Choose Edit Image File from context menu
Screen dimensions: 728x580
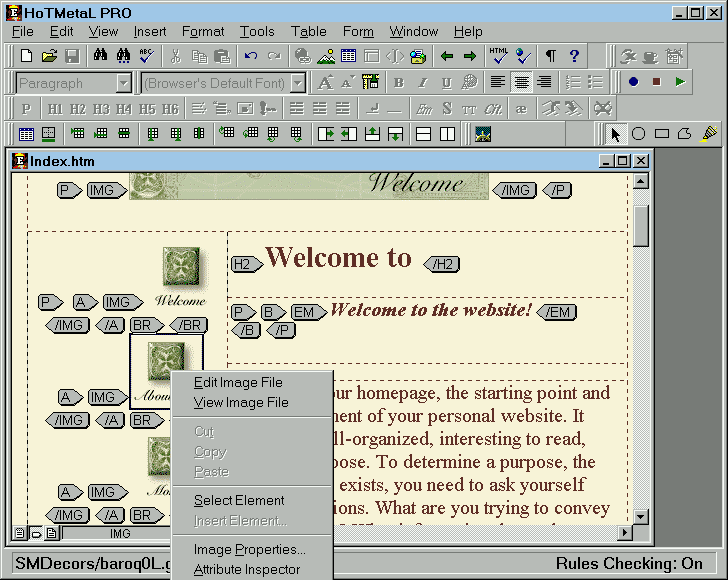pyautogui.click(x=238, y=382)
